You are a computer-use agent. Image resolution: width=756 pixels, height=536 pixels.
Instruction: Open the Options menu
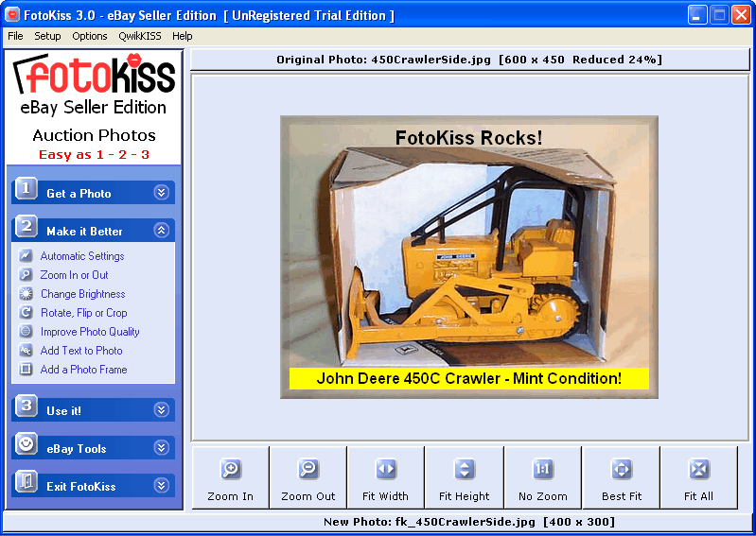pyautogui.click(x=90, y=36)
